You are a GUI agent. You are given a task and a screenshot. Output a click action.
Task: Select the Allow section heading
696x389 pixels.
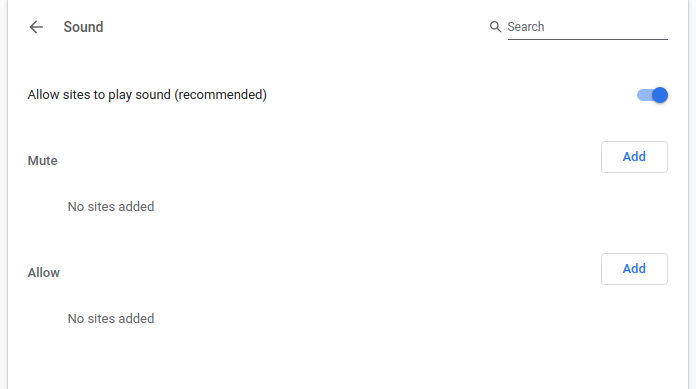point(44,273)
